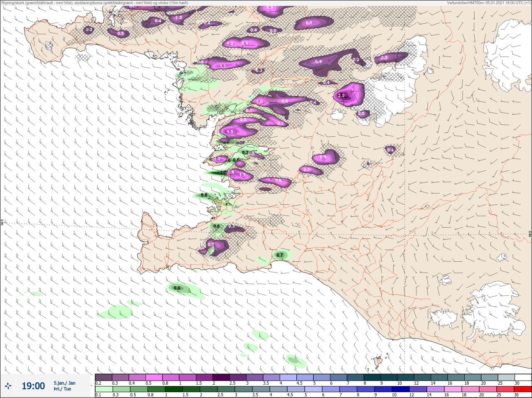
Task: Select the pale green 0.1 swatch in lower legend
Action: point(103,389)
